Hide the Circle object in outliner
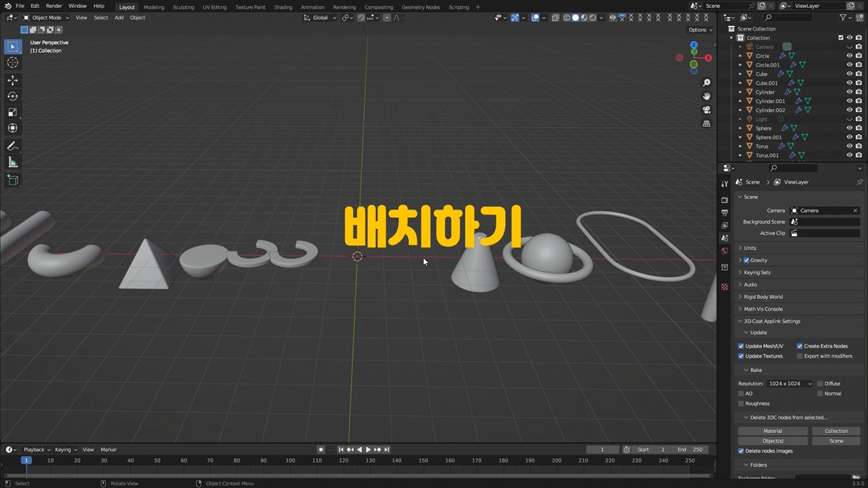 (849, 56)
